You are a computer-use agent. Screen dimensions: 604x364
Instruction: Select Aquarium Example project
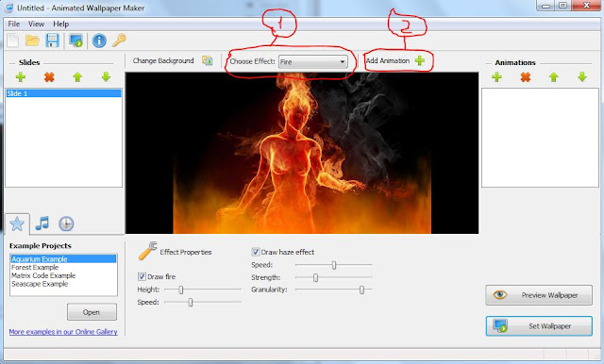click(63, 259)
